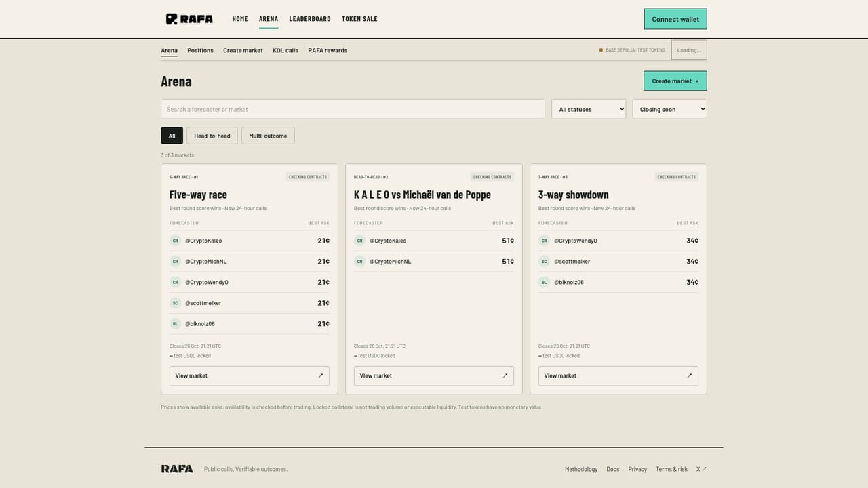The image size is (868, 488).
Task: Open the Terms & risk footer link
Action: pyautogui.click(x=671, y=469)
